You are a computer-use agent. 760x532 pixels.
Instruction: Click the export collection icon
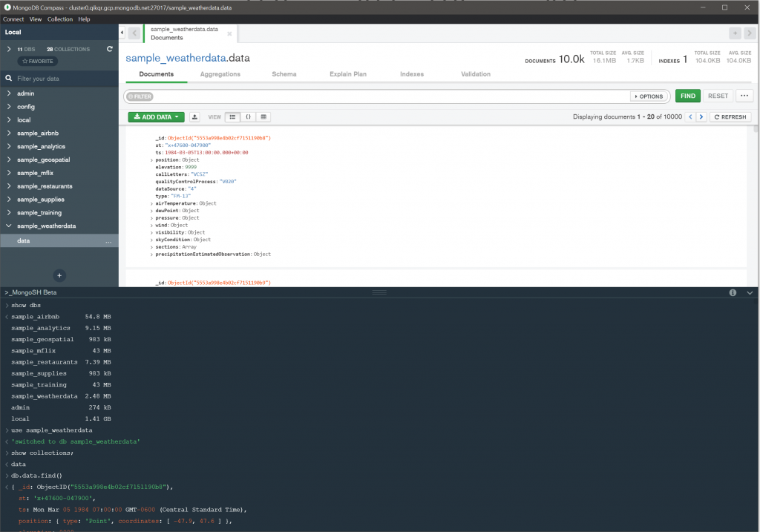194,116
